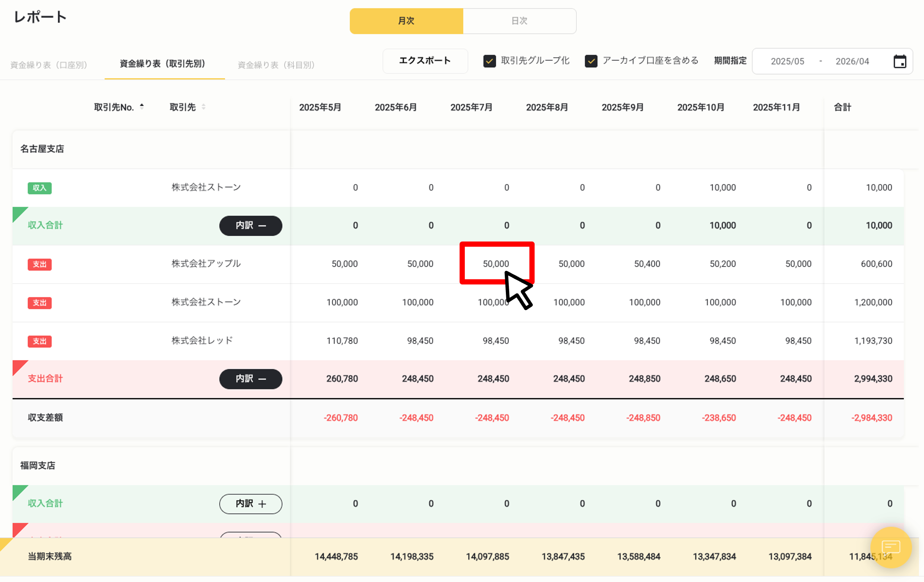924x582 pixels.
Task: Click the 支出 badge beside 株式会社レッド
Action: [x=40, y=341]
